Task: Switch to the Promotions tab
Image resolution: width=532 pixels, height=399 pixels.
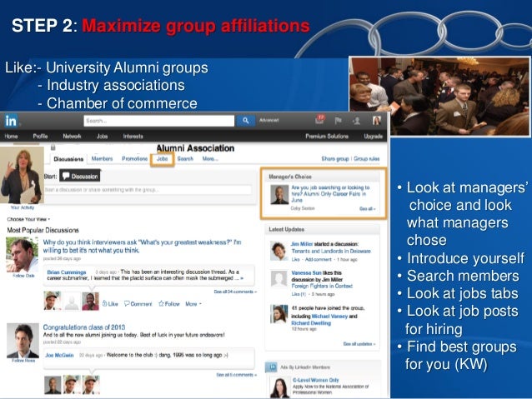Action: 134,158
